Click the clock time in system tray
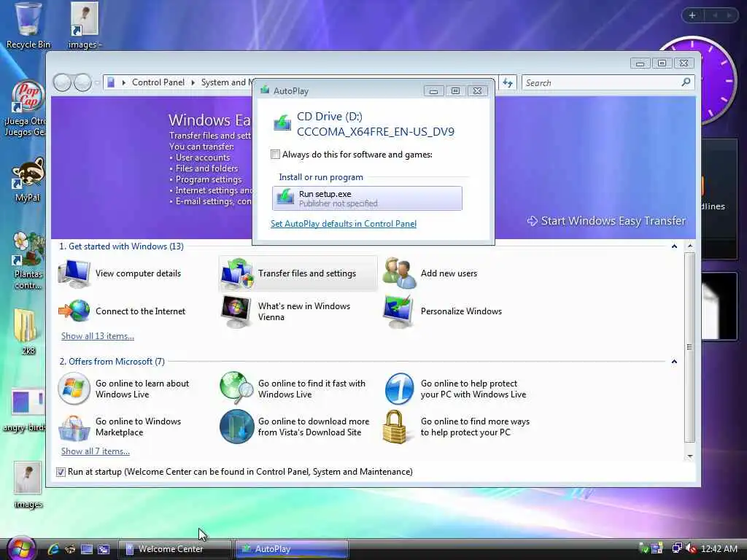 click(x=719, y=549)
